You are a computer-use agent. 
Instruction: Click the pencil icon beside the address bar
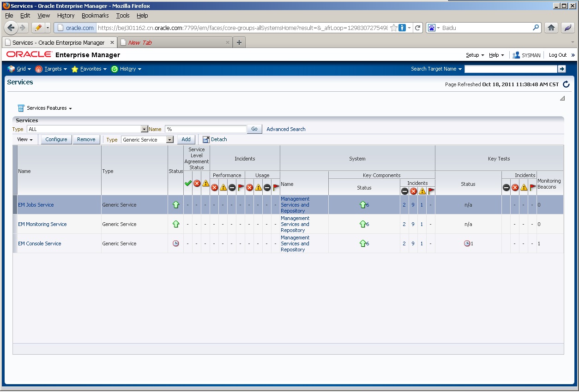point(38,28)
